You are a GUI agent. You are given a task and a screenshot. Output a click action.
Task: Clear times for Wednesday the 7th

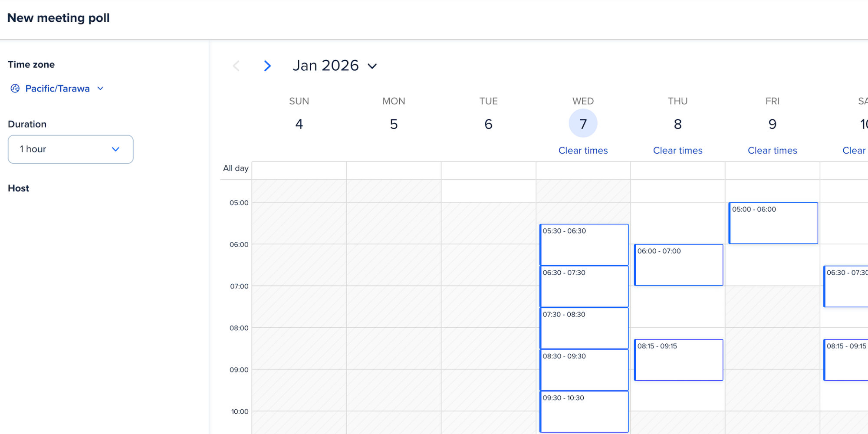pos(583,150)
